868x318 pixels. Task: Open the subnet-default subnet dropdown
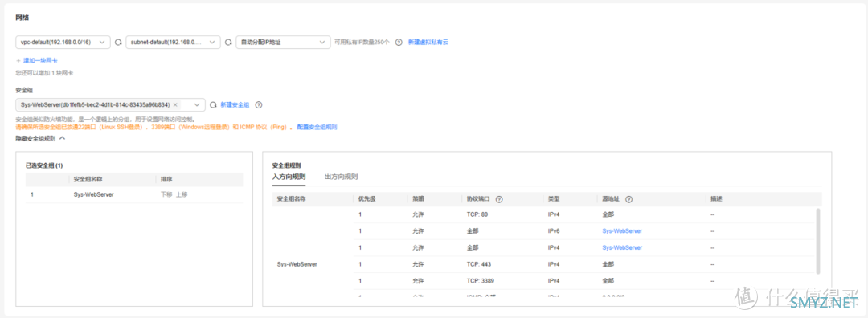click(x=174, y=42)
